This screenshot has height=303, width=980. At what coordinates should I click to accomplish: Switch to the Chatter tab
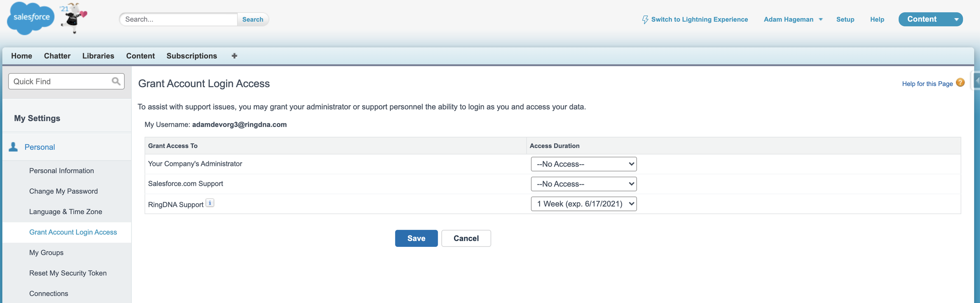(x=57, y=56)
